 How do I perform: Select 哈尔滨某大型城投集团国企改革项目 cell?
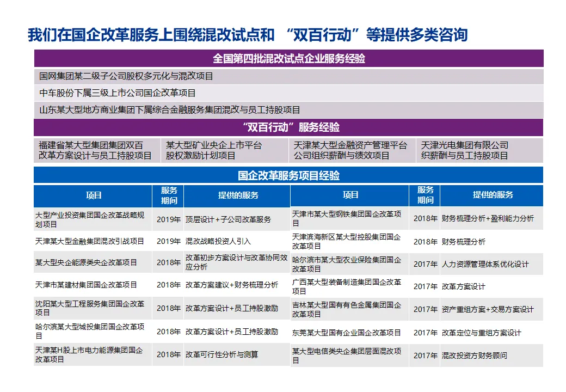pyautogui.click(x=93, y=332)
